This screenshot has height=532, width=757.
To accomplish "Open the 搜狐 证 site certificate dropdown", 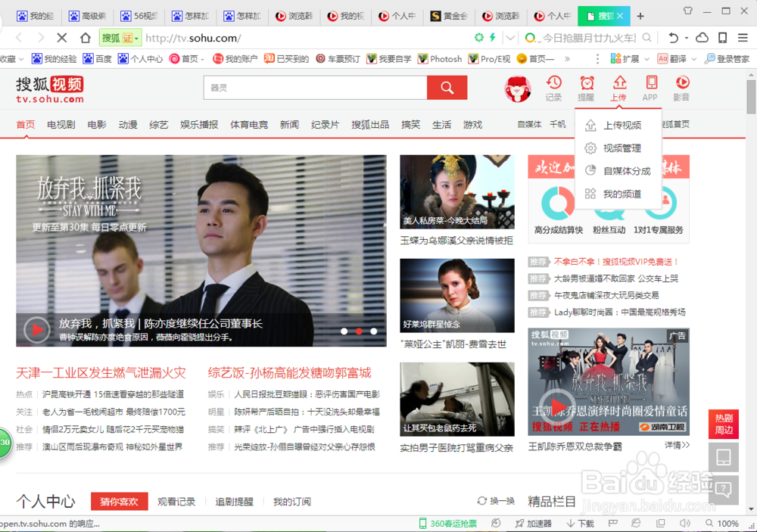I will click(x=120, y=38).
